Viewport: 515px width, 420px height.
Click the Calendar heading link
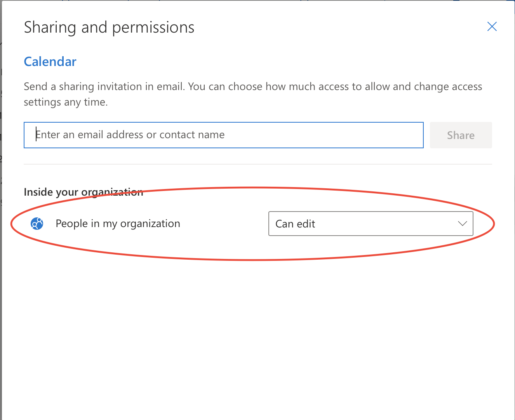click(50, 62)
